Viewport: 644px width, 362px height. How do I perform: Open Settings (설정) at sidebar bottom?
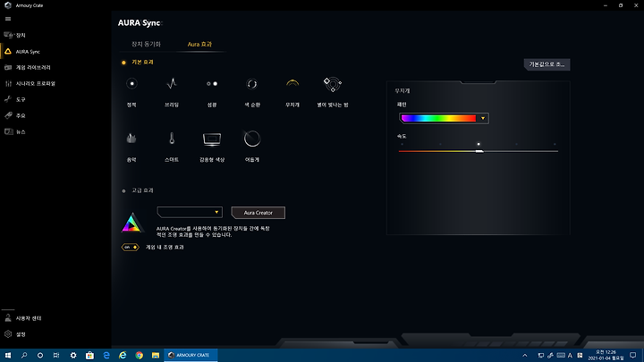pos(15,334)
